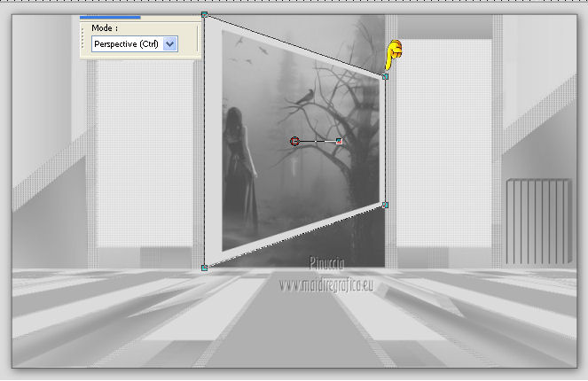The width and height of the screenshot is (588, 381).
Task: Click the bottom-left corner transform handle
Action: [204, 268]
